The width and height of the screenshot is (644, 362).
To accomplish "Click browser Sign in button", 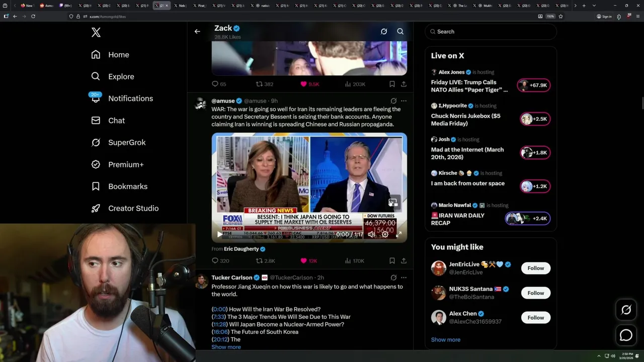I will coord(604,16).
